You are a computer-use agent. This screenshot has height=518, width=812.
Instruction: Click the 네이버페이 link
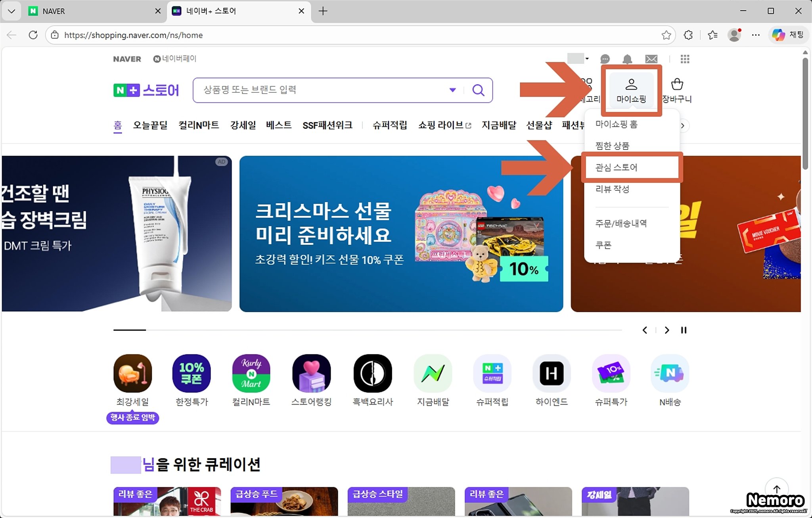[x=175, y=59]
